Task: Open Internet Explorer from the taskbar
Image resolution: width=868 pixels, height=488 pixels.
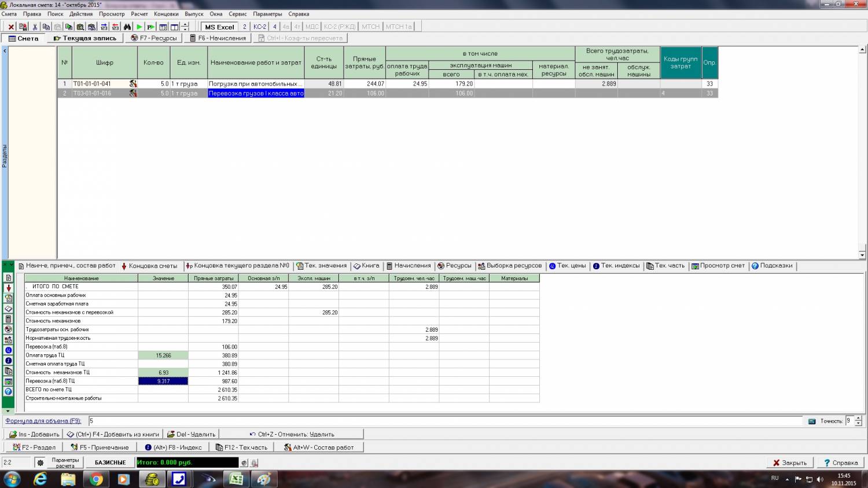Action: point(41,479)
